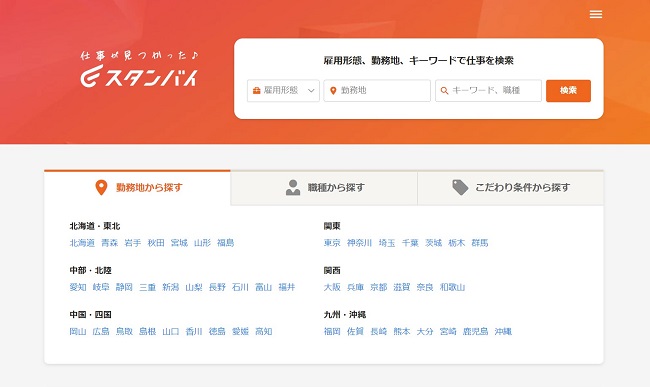Click the 京都 link
The width and height of the screenshot is (650, 387).
(378, 287)
